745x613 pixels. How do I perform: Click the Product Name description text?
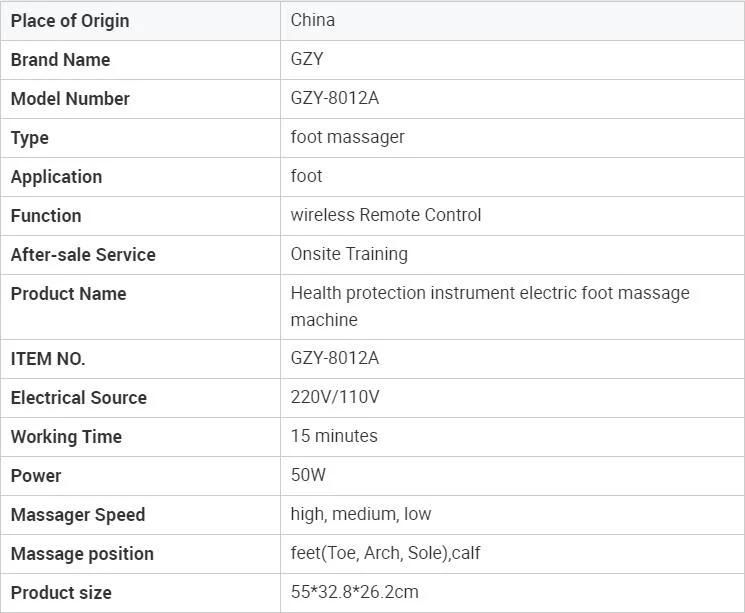(x=490, y=306)
